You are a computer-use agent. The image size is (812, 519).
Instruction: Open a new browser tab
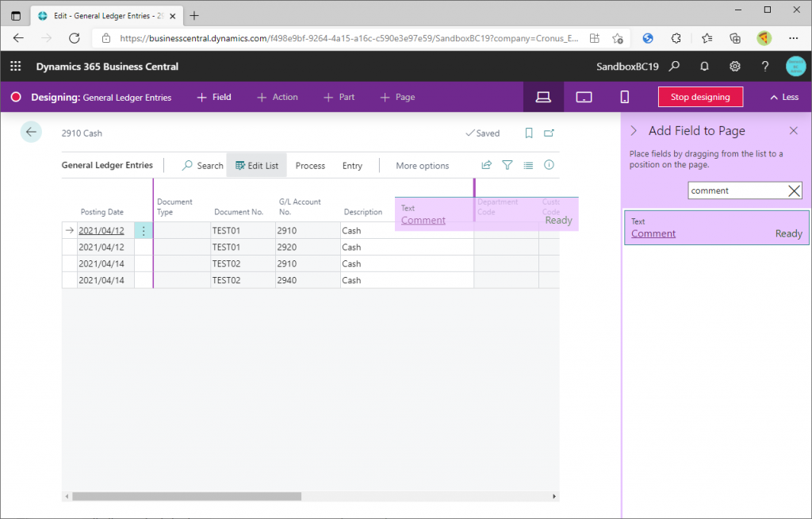194,16
